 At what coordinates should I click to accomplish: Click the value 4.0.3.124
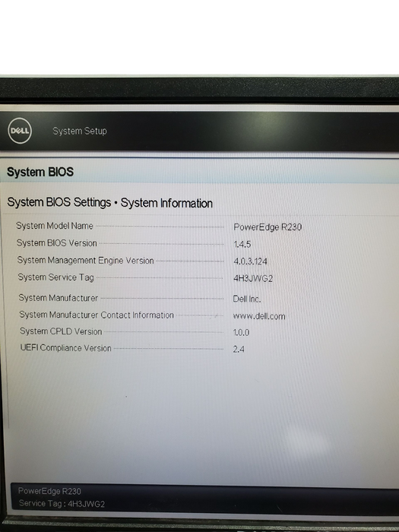coord(250,261)
